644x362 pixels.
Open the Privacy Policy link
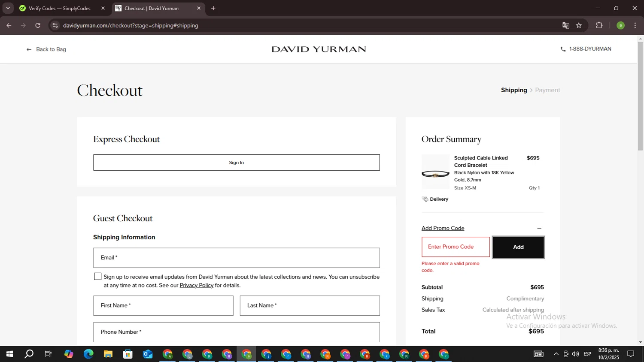point(197,285)
